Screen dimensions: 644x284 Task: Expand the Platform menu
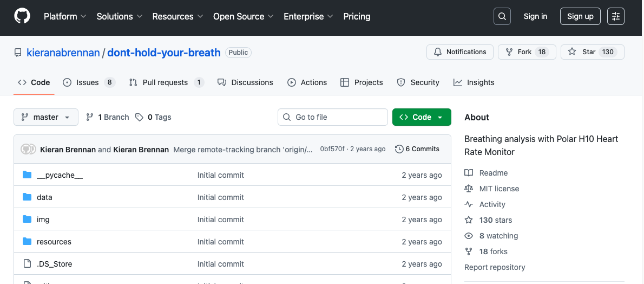click(x=65, y=16)
